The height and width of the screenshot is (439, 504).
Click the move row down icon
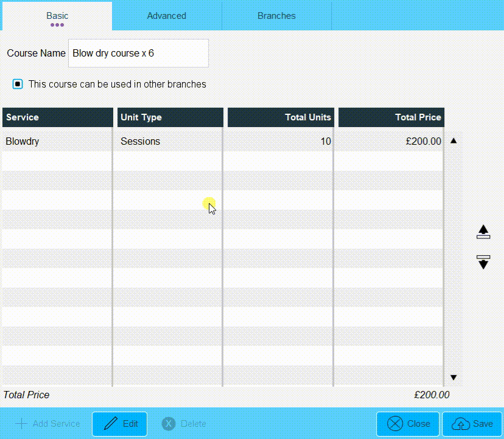pyautogui.click(x=483, y=262)
